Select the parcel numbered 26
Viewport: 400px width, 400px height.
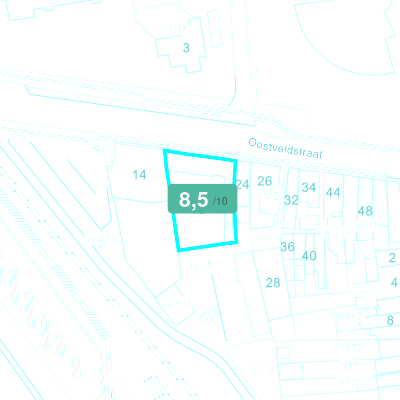265,181
